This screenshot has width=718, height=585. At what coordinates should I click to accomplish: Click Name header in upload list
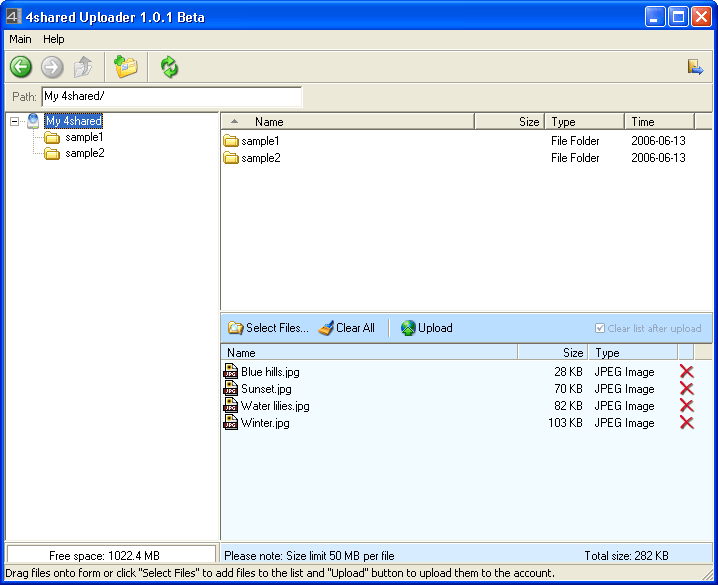(x=369, y=352)
